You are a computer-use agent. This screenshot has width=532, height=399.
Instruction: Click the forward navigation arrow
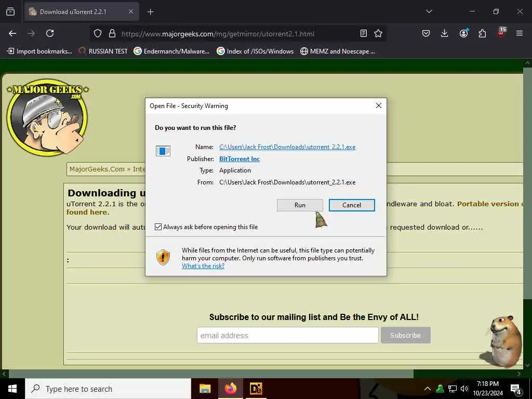pyautogui.click(x=31, y=33)
